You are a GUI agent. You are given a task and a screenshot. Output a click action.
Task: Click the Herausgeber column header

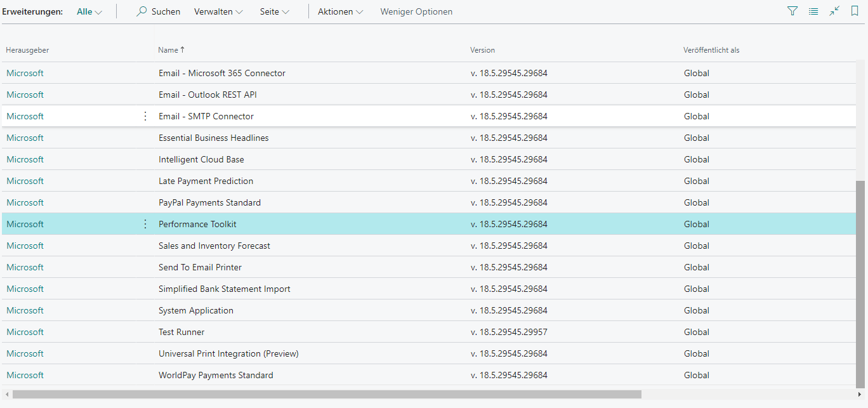tap(27, 50)
